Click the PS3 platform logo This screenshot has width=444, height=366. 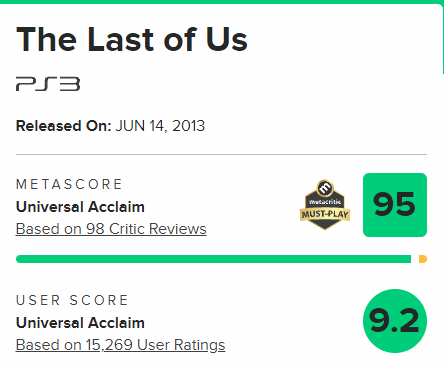click(48, 84)
